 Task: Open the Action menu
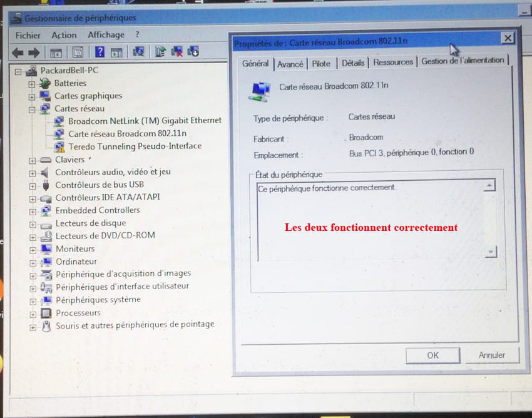point(64,35)
